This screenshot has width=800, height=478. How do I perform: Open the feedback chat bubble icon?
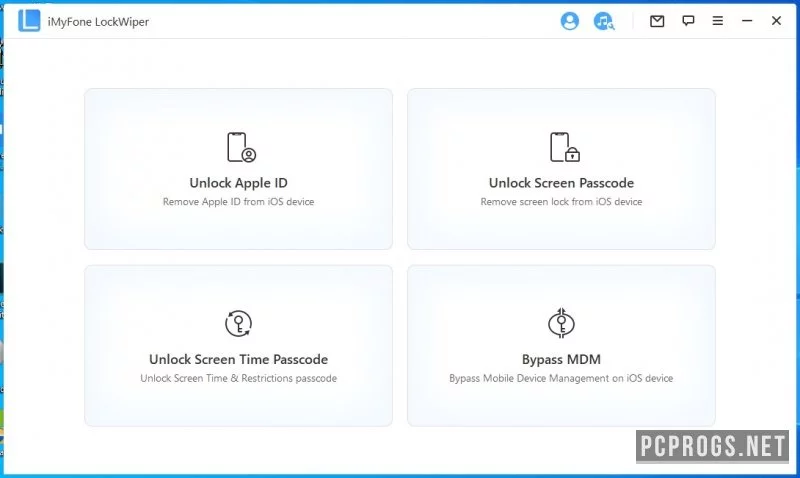[688, 21]
